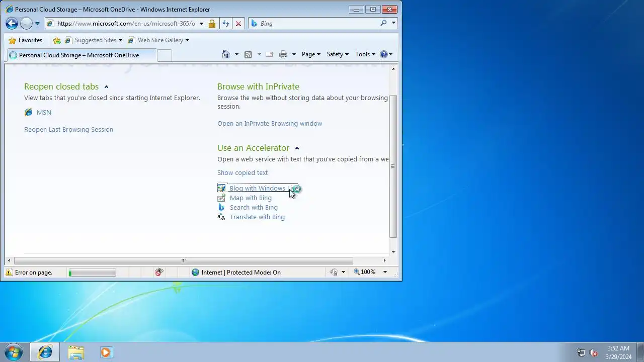Click in the Bing search box
Viewport: 644px width, 362px height.
click(317, 24)
